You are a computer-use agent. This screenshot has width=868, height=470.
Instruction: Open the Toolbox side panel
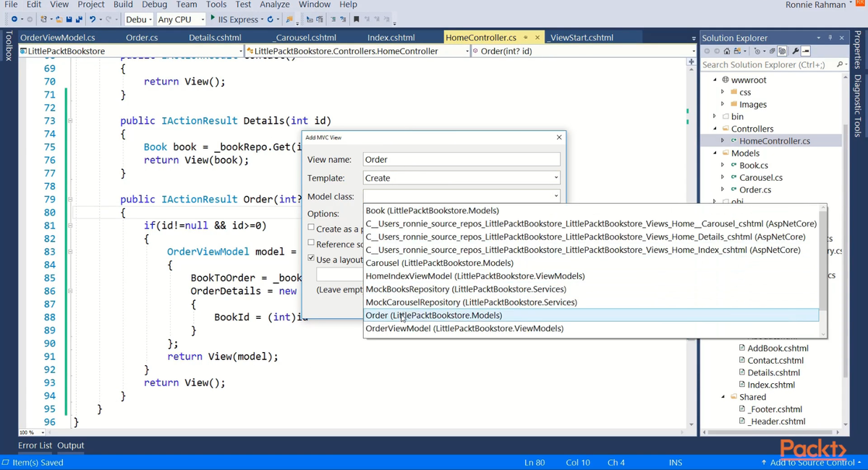(9, 46)
